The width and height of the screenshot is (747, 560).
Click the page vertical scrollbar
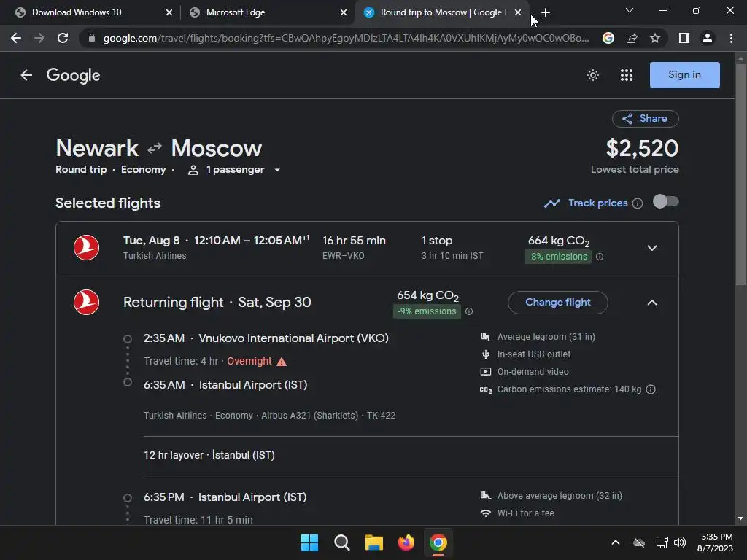click(740, 175)
